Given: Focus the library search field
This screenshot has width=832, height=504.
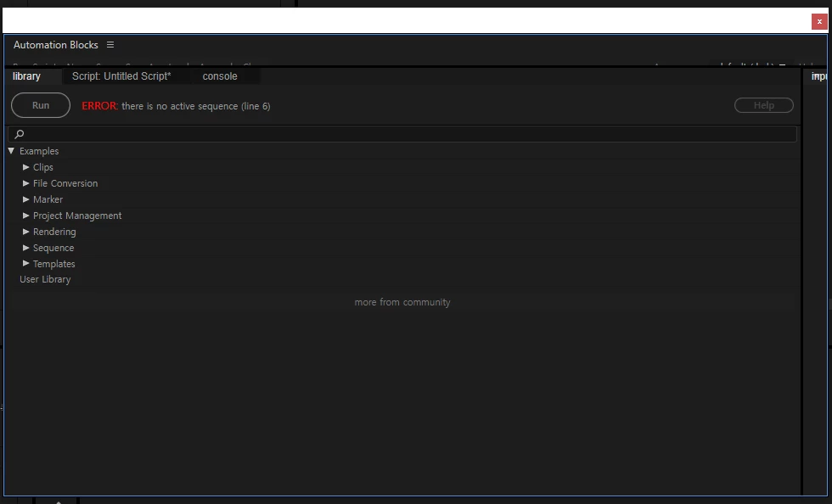Looking at the screenshot, I should pos(402,134).
